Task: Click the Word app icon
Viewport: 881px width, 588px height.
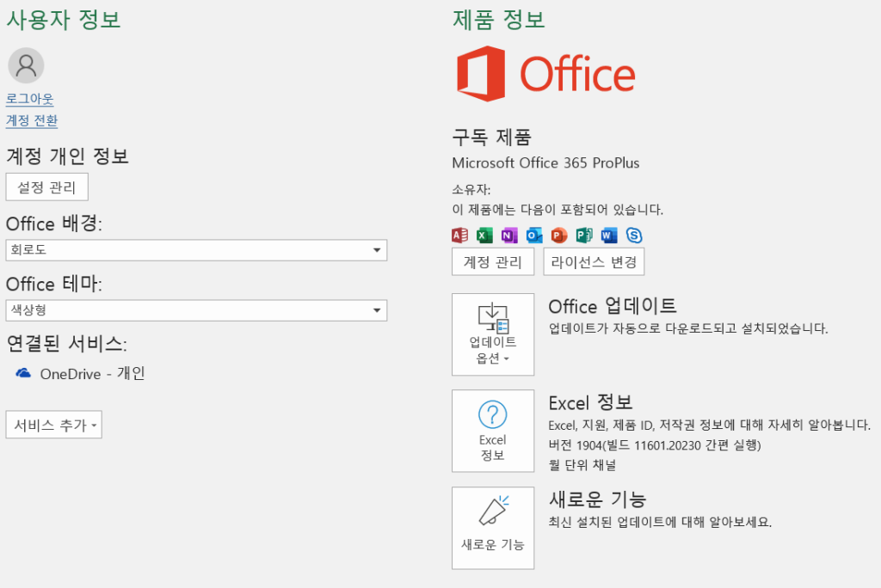Action: (x=609, y=235)
